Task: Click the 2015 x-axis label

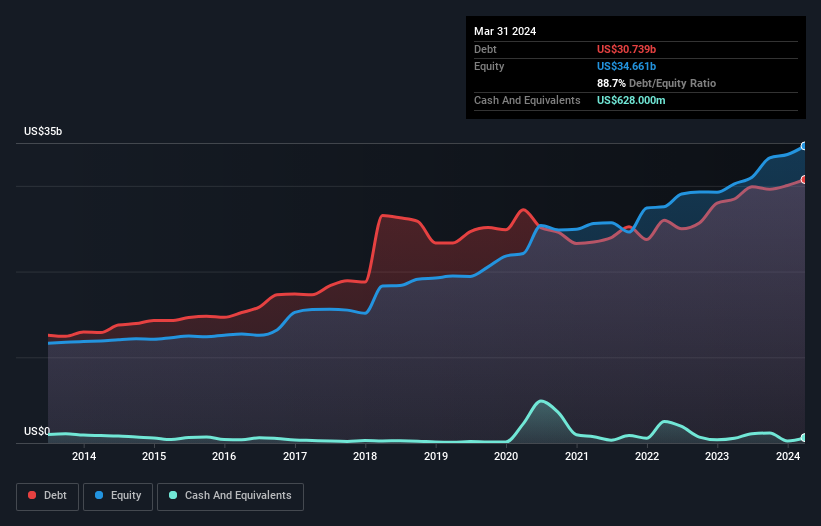Action: [x=154, y=456]
